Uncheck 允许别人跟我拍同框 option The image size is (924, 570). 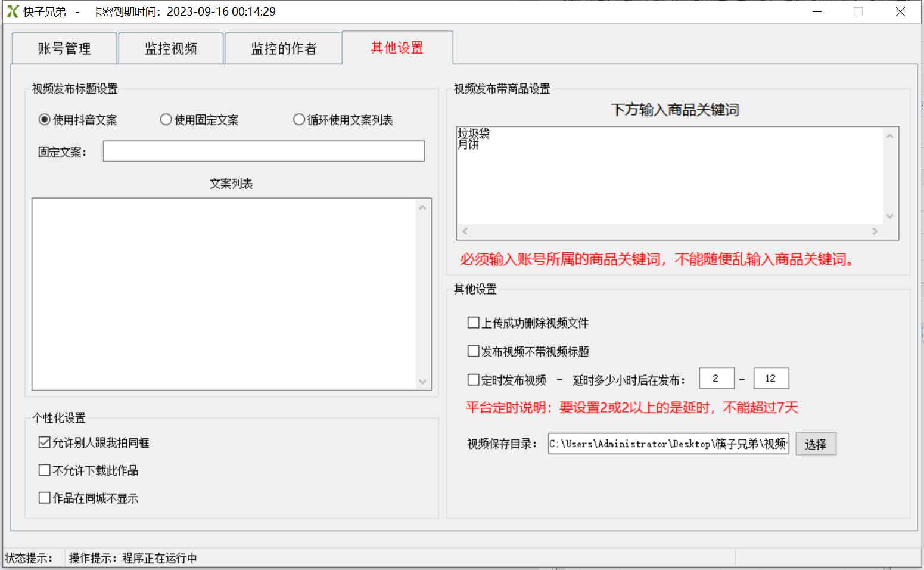[x=44, y=442]
